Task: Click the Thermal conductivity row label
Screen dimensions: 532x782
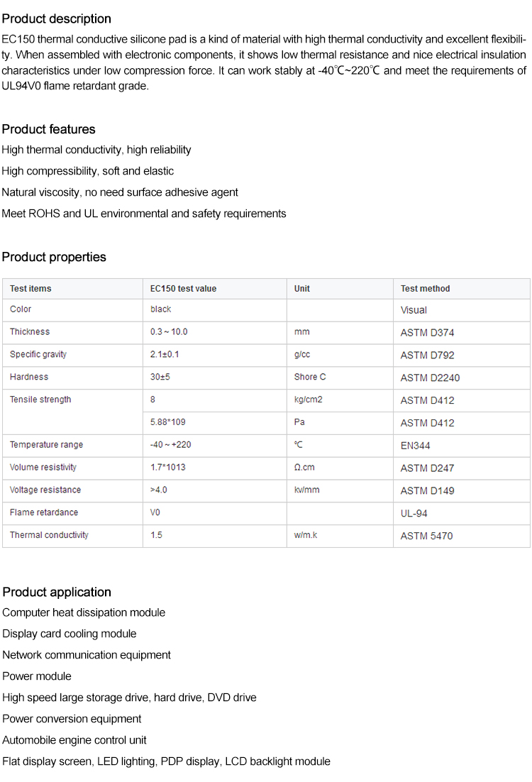Action: [x=49, y=535]
